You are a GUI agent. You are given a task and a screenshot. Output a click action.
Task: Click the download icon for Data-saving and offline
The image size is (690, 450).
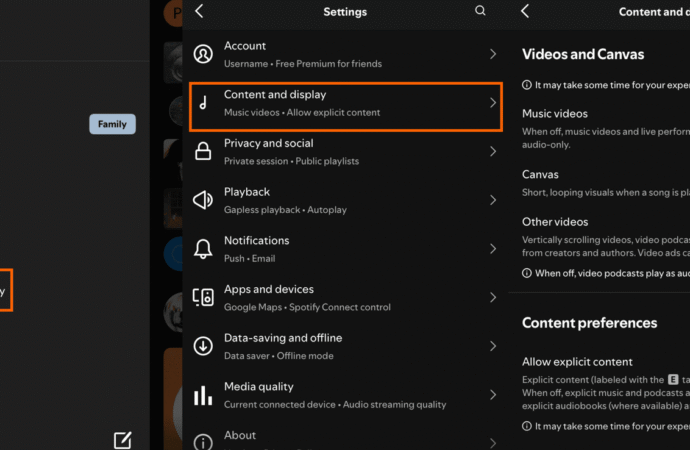tap(203, 346)
